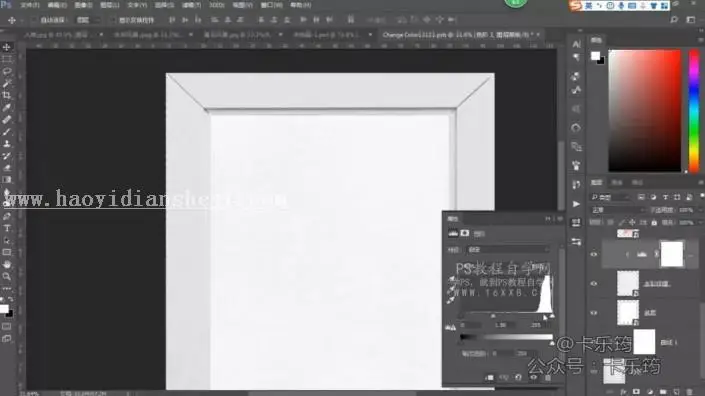The height and width of the screenshot is (396, 705).
Task: Click the hue spectrum slider
Action: click(x=694, y=110)
